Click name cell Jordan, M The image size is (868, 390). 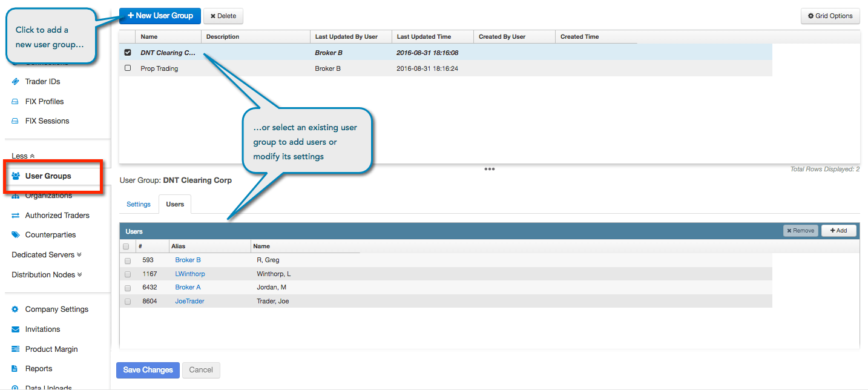[x=271, y=288]
